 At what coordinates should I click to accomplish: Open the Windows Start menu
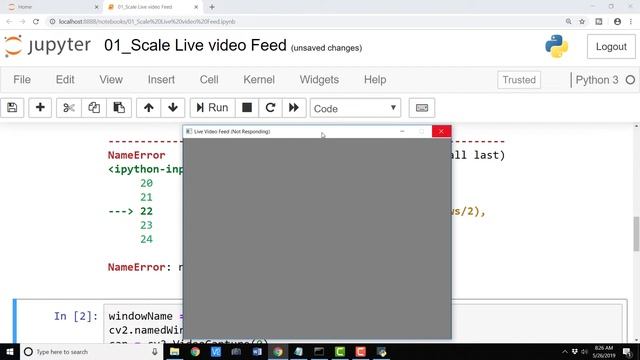(10, 352)
